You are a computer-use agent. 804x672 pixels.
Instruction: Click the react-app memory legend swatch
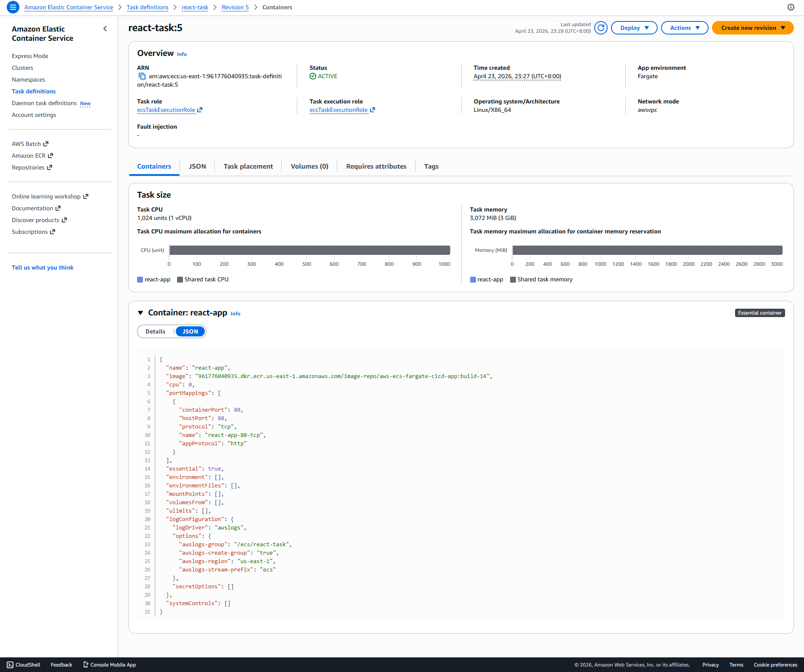(x=473, y=280)
